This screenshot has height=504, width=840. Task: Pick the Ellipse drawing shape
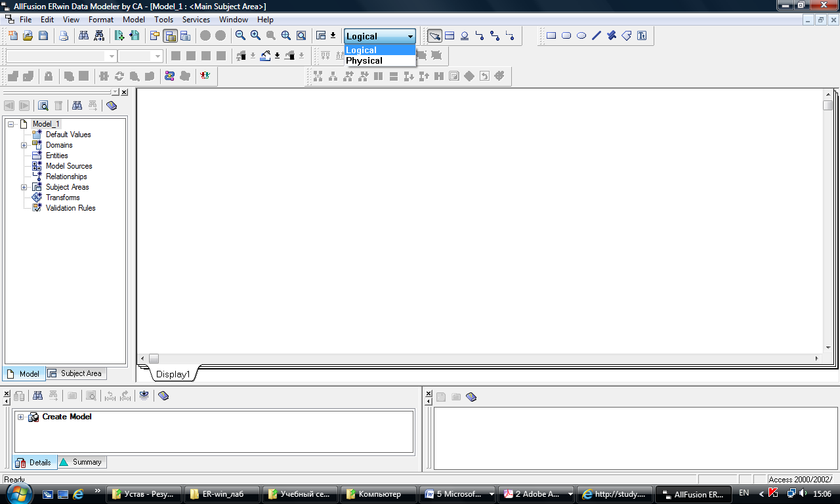[581, 35]
